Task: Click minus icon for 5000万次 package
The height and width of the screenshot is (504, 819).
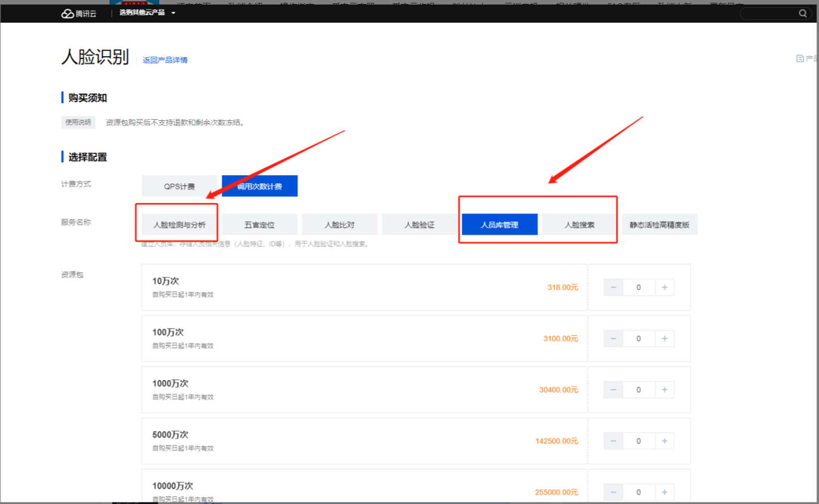Action: [x=613, y=441]
